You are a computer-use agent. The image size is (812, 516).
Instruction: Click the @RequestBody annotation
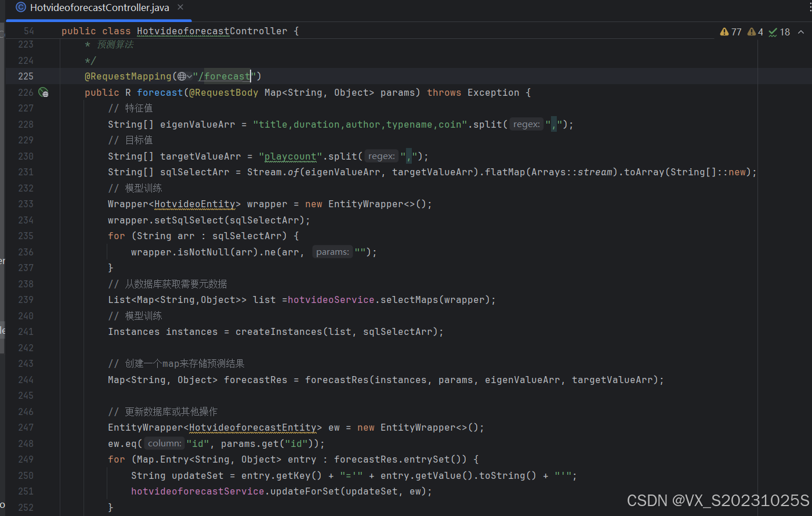point(224,92)
